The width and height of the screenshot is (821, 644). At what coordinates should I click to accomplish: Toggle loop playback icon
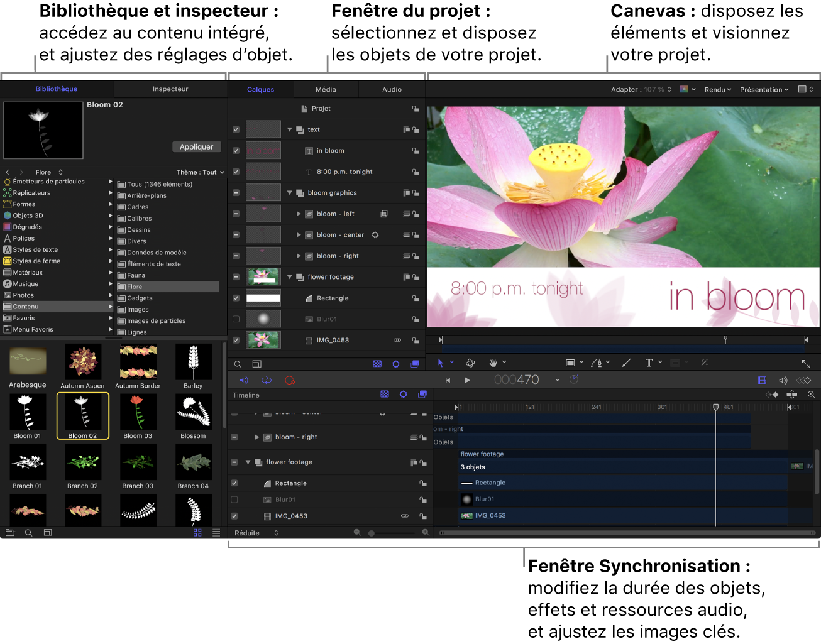click(267, 380)
